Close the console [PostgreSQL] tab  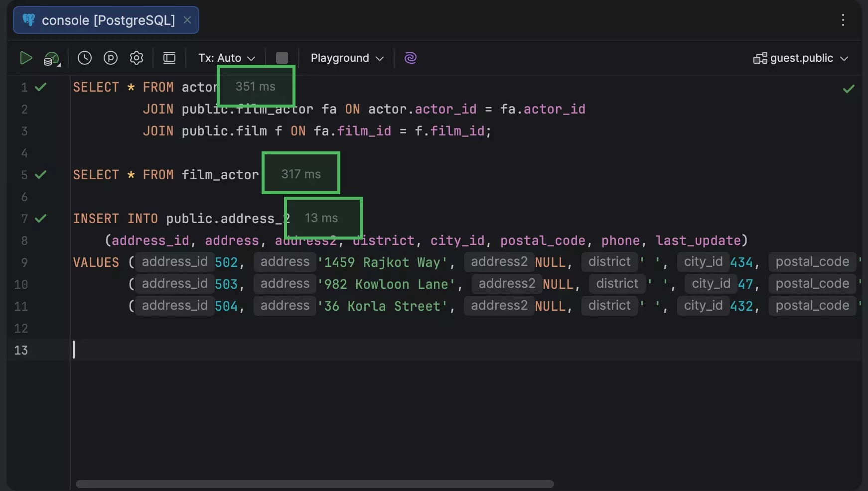pos(187,20)
